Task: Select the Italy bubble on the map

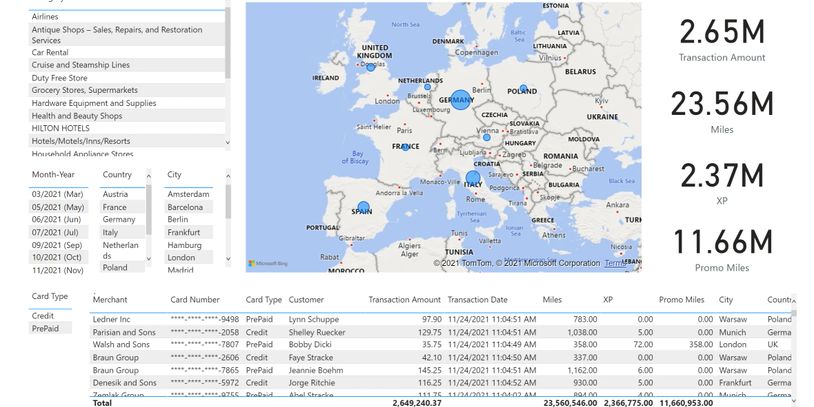Action: point(472,180)
